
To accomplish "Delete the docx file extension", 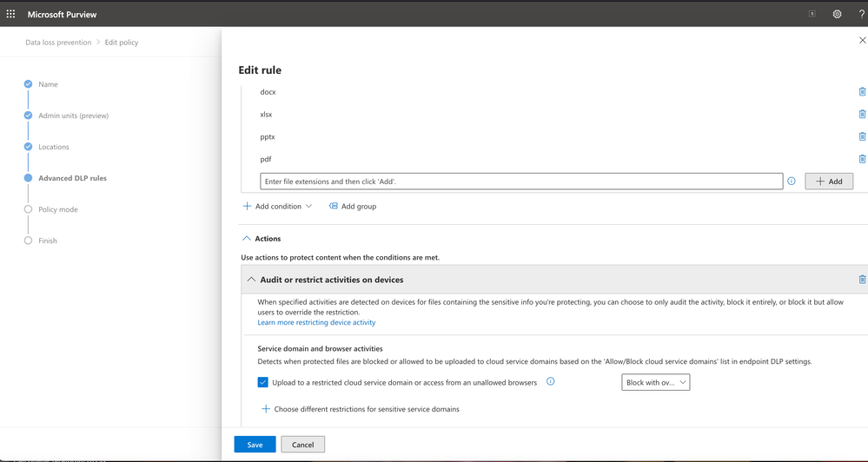I will point(862,91).
